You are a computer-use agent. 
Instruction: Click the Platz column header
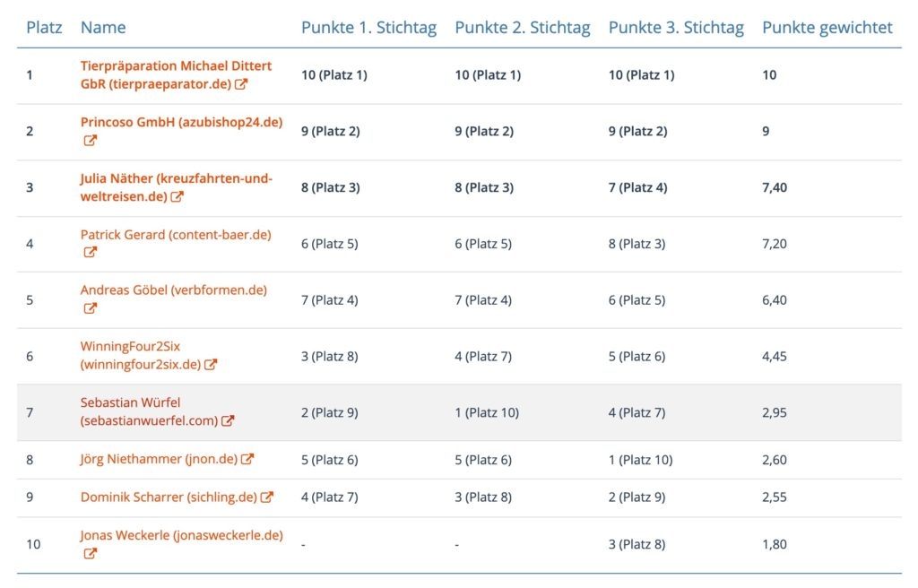(44, 28)
